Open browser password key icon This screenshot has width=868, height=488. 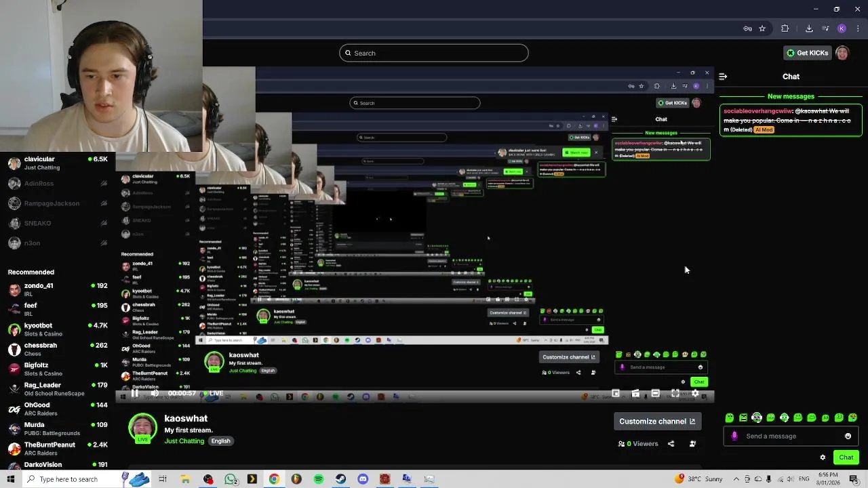click(747, 28)
